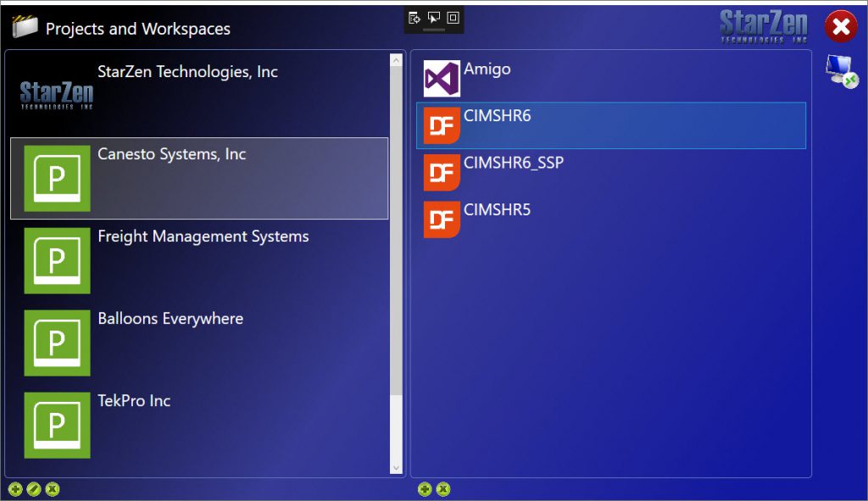The width and height of the screenshot is (868, 501).
Task: Click the CIMSHR5 DataFlex icon
Action: (x=442, y=220)
